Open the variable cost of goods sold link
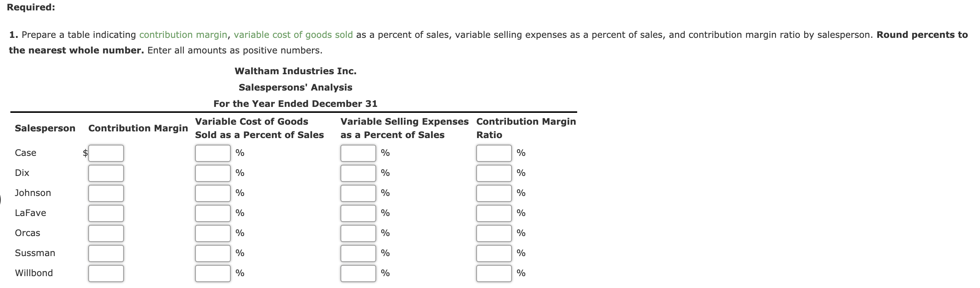This screenshot has width=980, height=288. pyautogui.click(x=293, y=35)
